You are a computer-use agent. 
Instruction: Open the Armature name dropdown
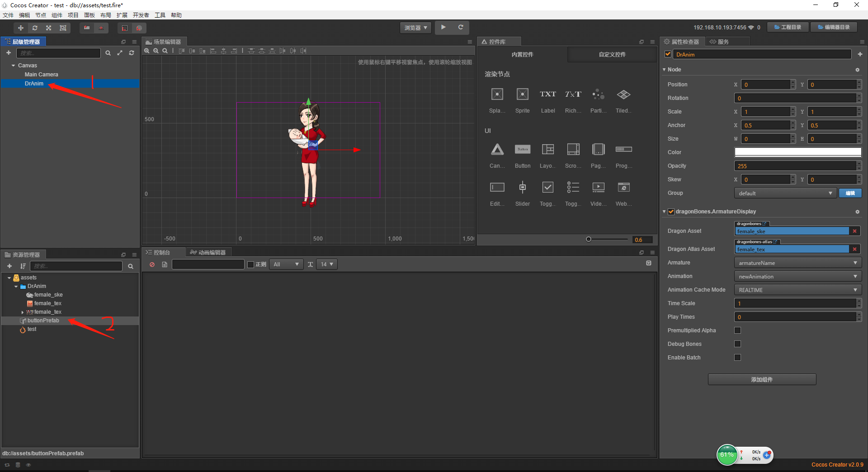click(798, 263)
